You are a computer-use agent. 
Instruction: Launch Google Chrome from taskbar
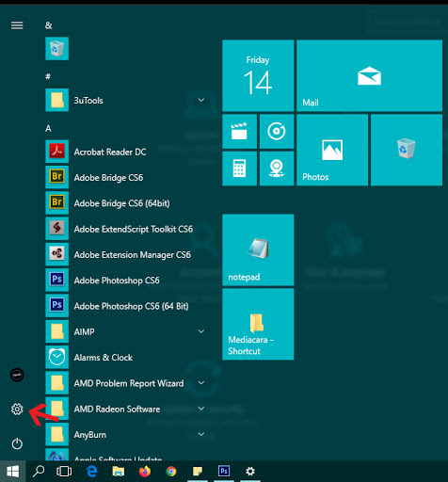pos(171,472)
